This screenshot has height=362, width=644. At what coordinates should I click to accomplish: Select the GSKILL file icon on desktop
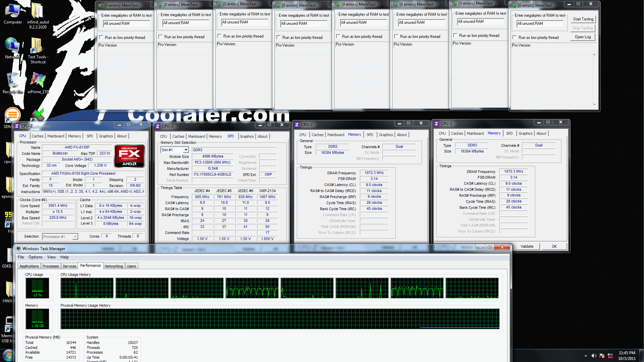point(8,258)
